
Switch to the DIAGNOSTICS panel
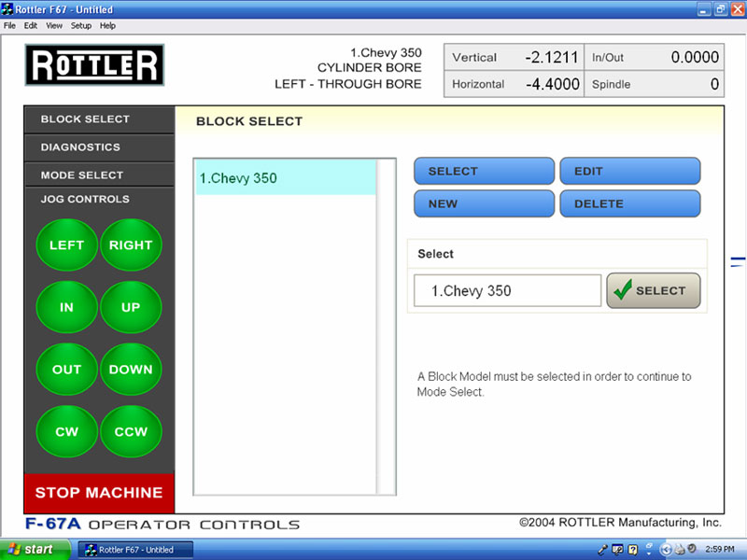pyautogui.click(x=81, y=147)
